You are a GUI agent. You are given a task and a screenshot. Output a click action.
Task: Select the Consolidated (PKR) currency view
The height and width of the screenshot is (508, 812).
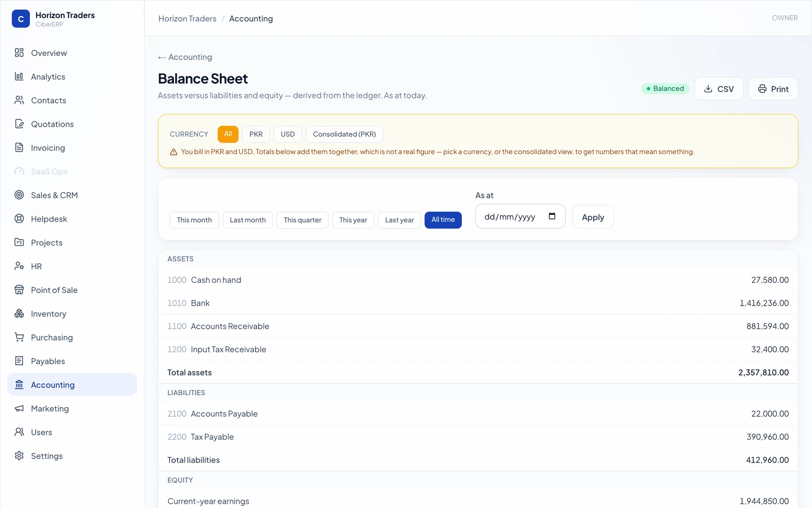click(344, 134)
